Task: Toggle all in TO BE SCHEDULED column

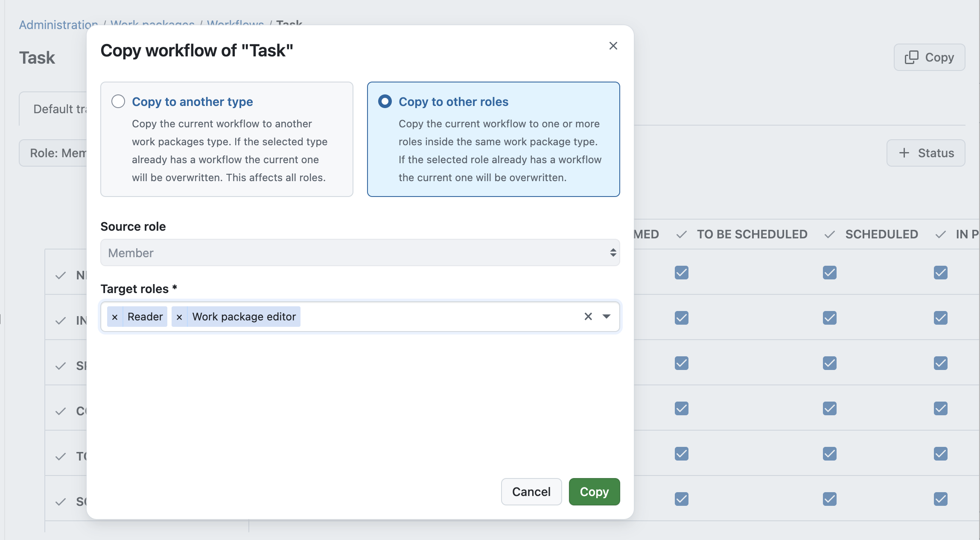Action: click(682, 234)
